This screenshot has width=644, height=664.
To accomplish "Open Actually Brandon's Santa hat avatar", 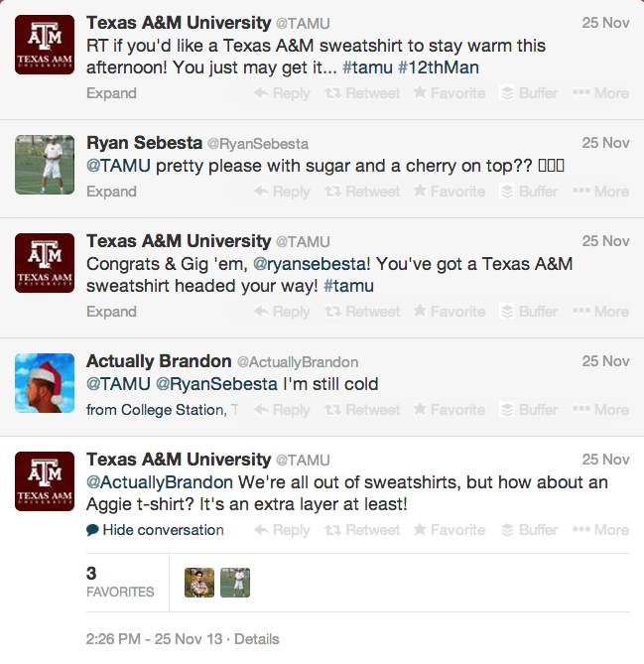I will [45, 382].
